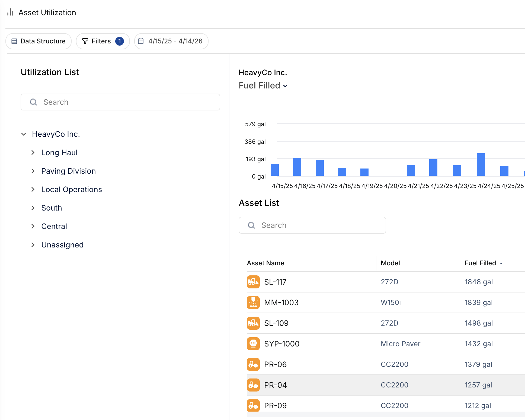
Task: Click the Utilization List search field
Action: pos(120,102)
